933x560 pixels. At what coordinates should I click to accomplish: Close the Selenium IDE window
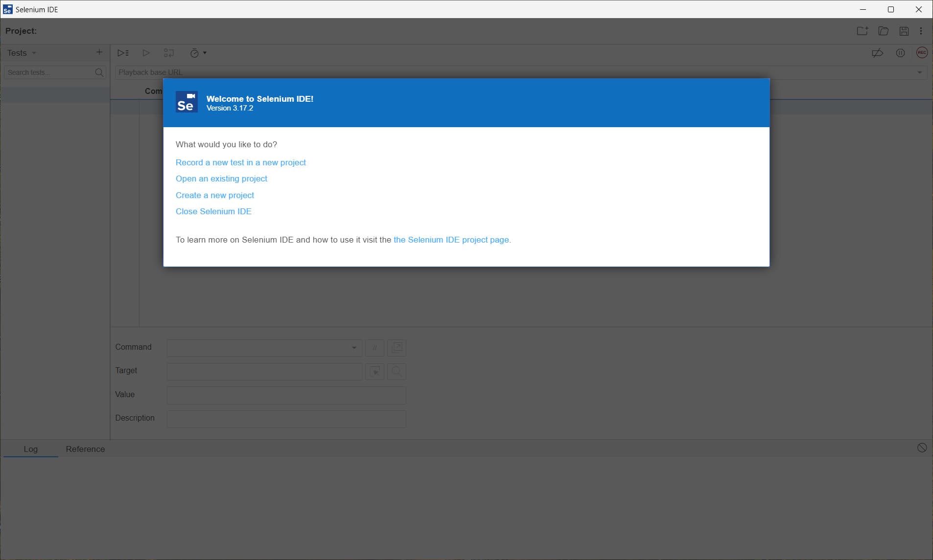tap(919, 9)
